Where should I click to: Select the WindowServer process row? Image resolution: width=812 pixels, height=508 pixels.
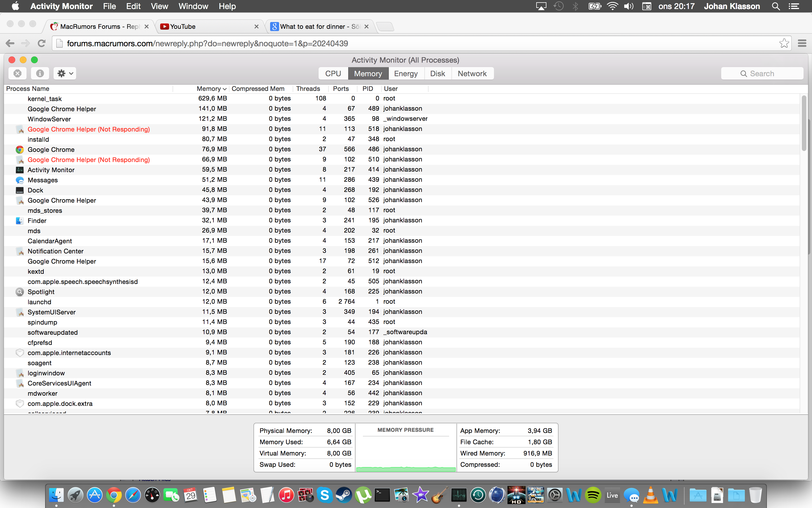(402, 119)
